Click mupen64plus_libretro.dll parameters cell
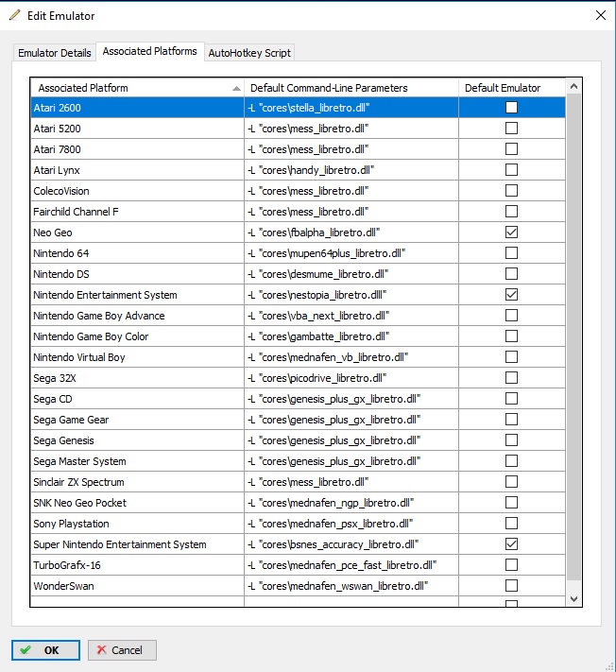Screen dimensions: 616x672 coord(351,253)
